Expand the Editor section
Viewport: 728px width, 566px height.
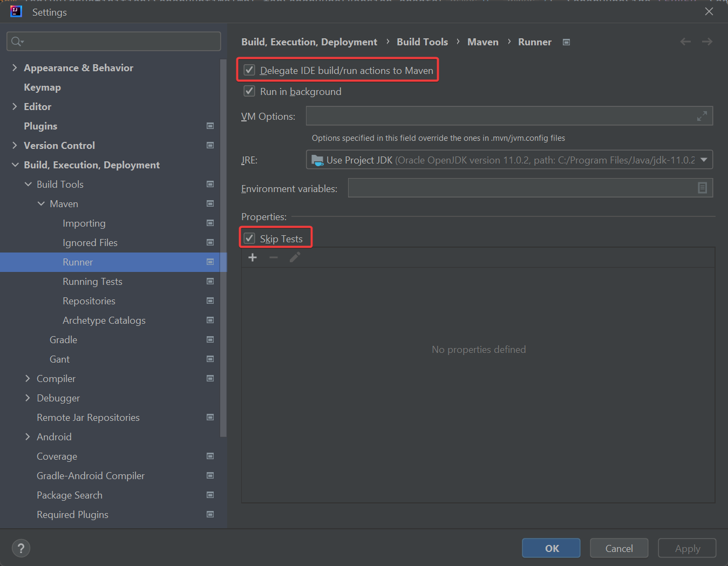15,106
